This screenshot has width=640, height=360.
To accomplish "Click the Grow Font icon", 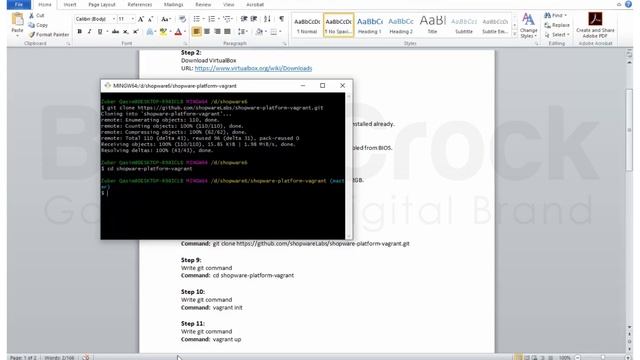I will (x=141, y=19).
